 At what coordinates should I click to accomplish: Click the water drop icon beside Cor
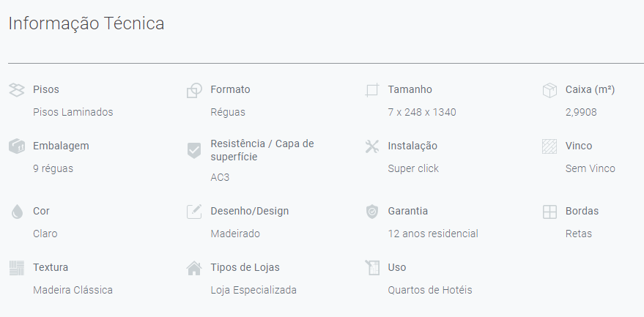coord(17,212)
